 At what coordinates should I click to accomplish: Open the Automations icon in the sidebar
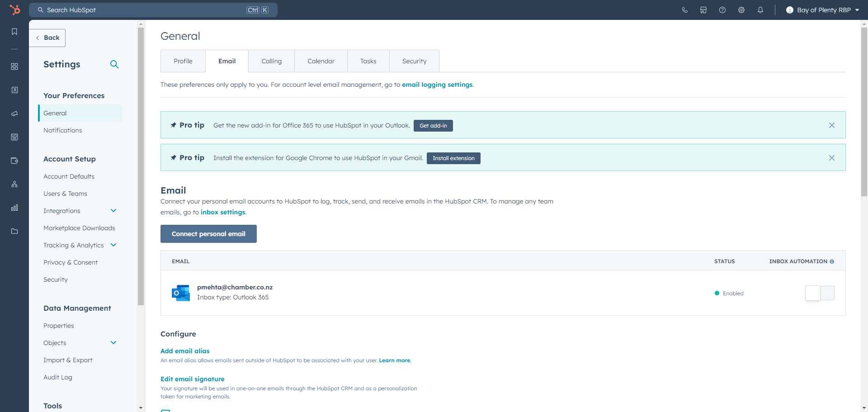[14, 184]
